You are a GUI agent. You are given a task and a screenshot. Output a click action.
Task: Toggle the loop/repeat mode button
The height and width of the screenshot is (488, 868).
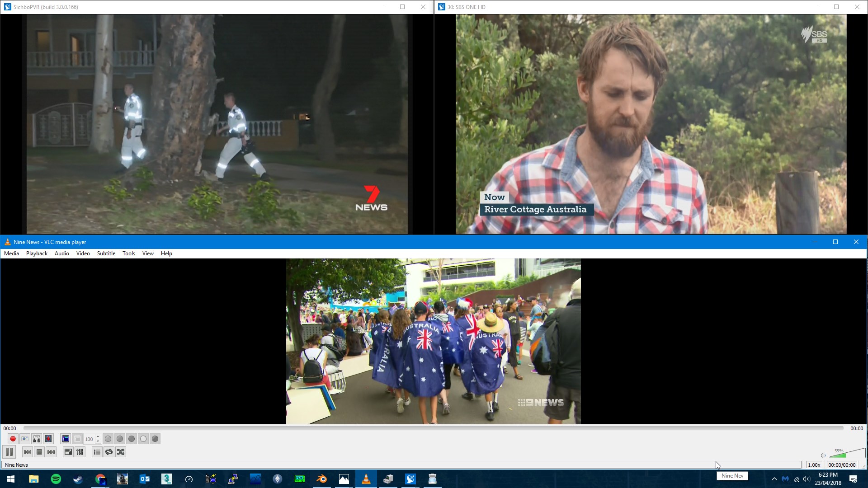click(109, 452)
